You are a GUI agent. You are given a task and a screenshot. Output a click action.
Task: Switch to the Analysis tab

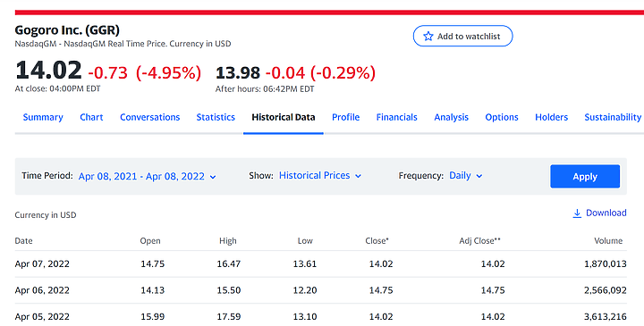click(452, 117)
